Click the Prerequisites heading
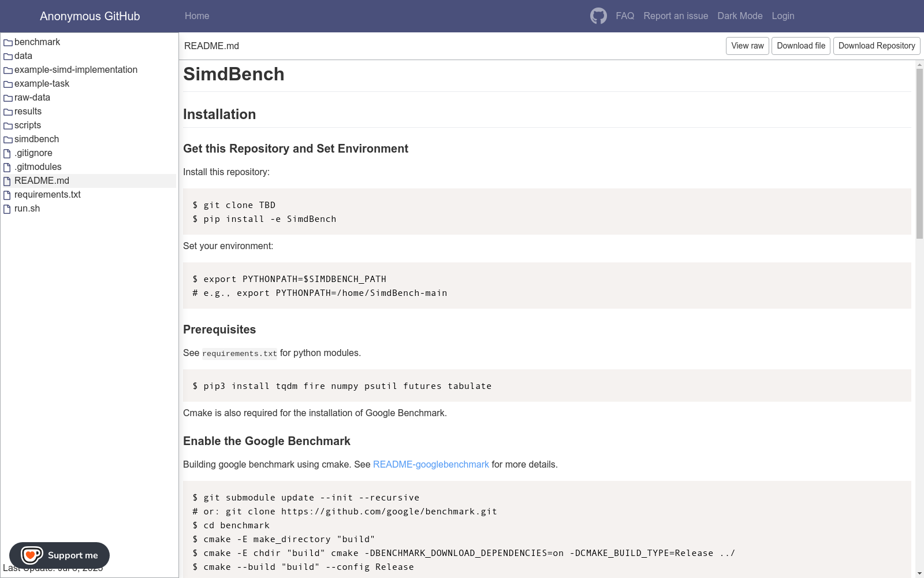 point(219,329)
